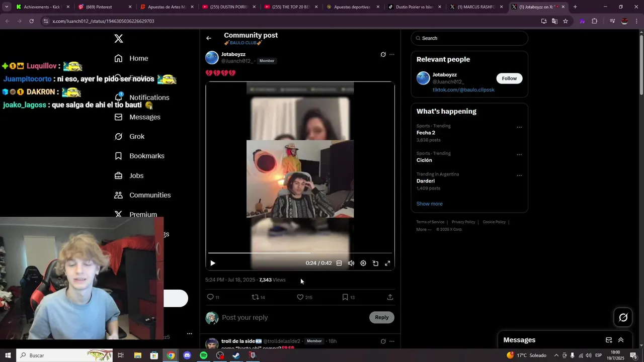Image resolution: width=644 pixels, height=362 pixels.
Task: Open Grok in the X sidebar
Action: coord(129,137)
